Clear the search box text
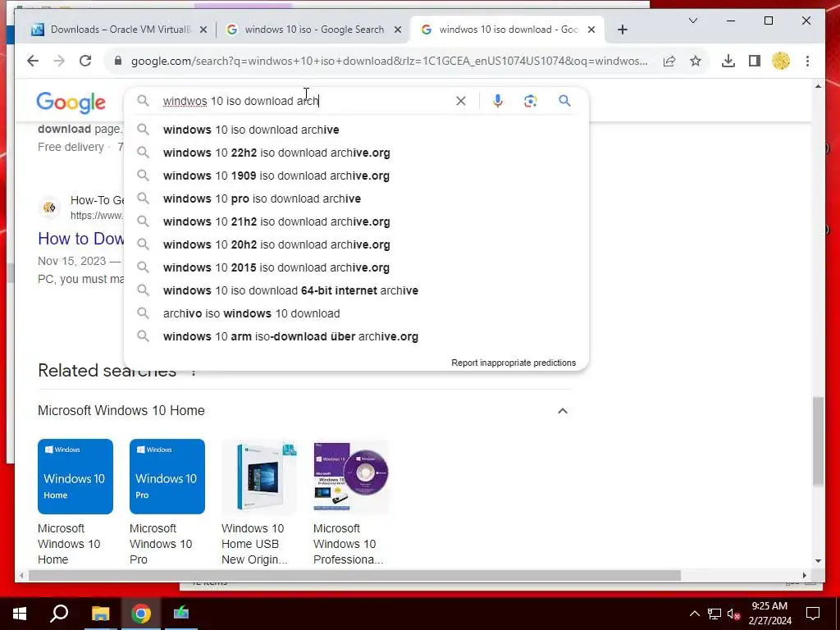Viewport: 840px width, 630px height. [x=461, y=101]
